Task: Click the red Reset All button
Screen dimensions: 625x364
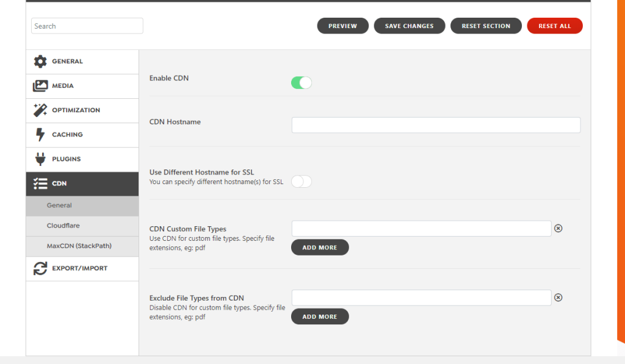Action: coord(555,26)
